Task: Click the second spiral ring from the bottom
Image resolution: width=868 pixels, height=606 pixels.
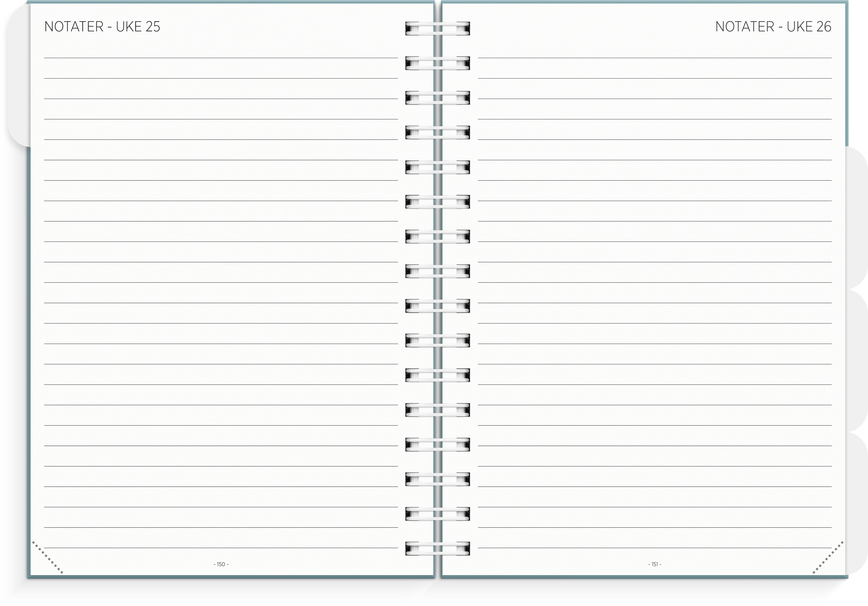Action: click(437, 514)
